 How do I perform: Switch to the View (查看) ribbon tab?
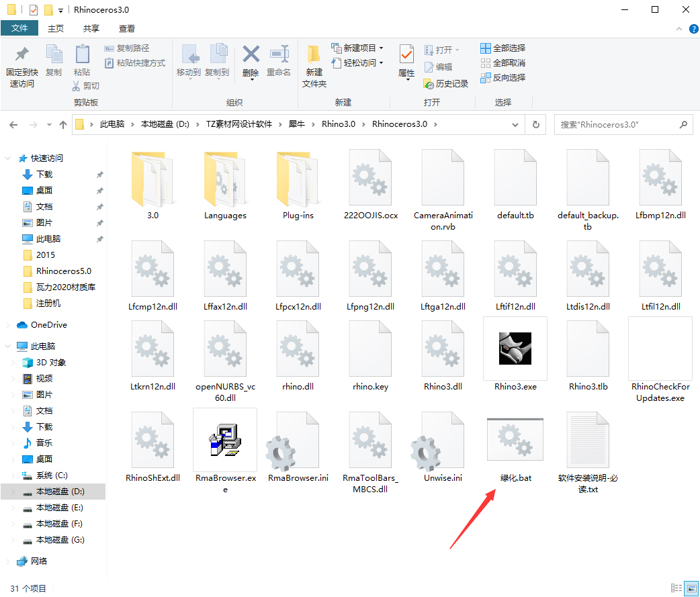pos(127,29)
